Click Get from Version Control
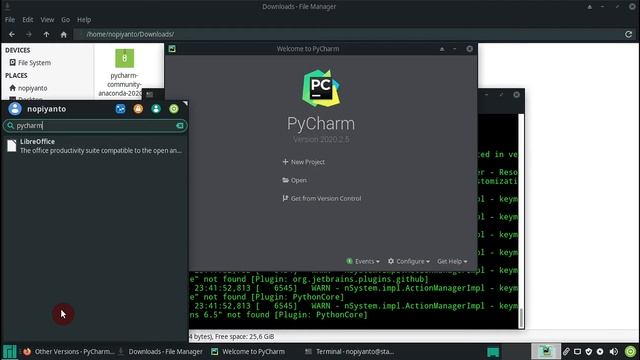 point(322,198)
